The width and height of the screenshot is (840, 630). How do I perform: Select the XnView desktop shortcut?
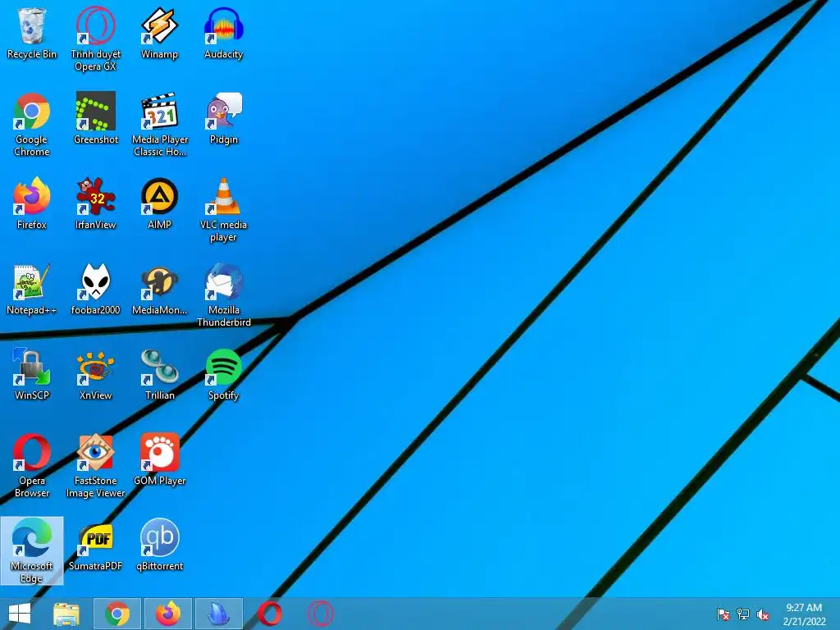95,374
